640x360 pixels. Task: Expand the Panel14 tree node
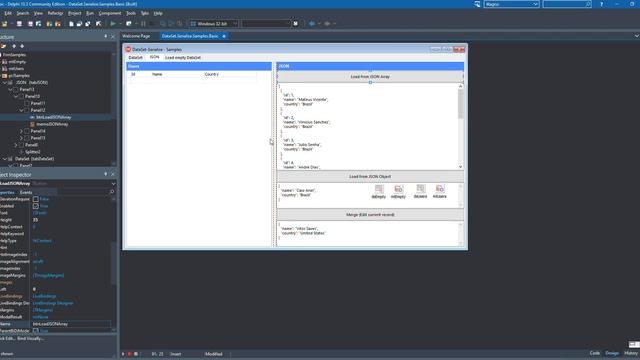click(21, 131)
